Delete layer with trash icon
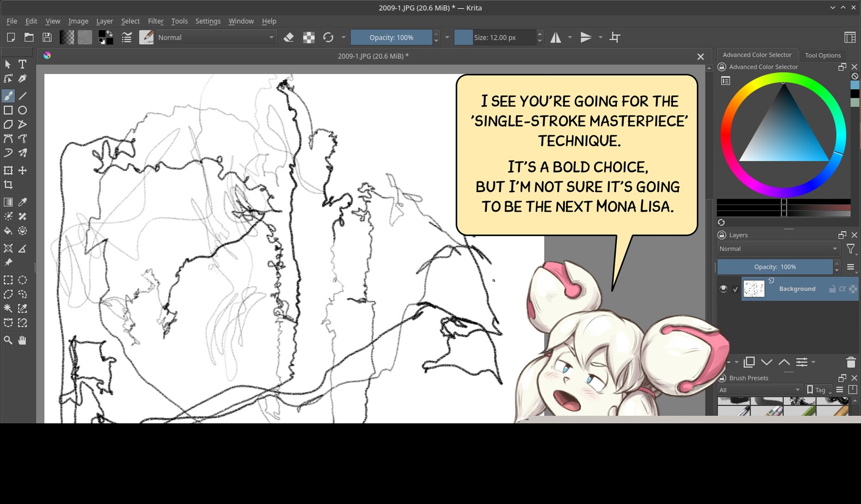This screenshot has height=504, width=861. [850, 362]
